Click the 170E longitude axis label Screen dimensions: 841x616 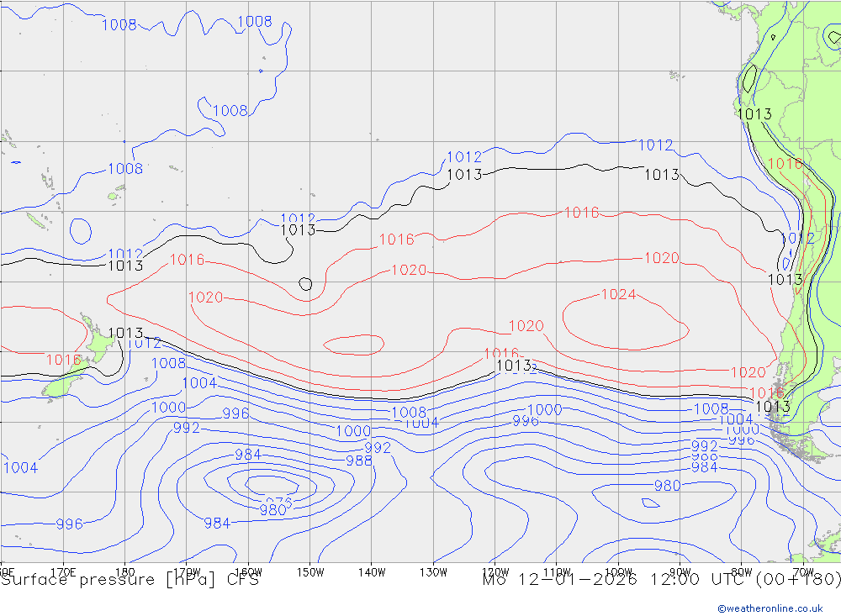(x=63, y=572)
